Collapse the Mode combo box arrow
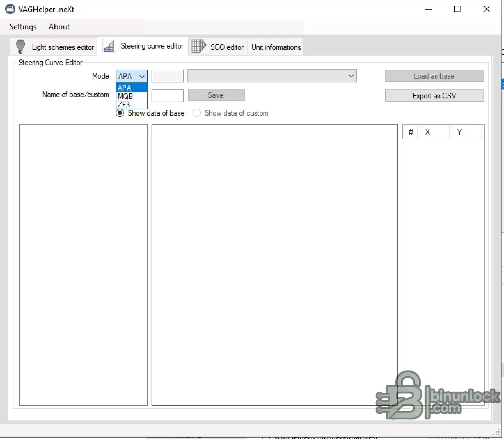504x439 pixels. pyautogui.click(x=142, y=76)
